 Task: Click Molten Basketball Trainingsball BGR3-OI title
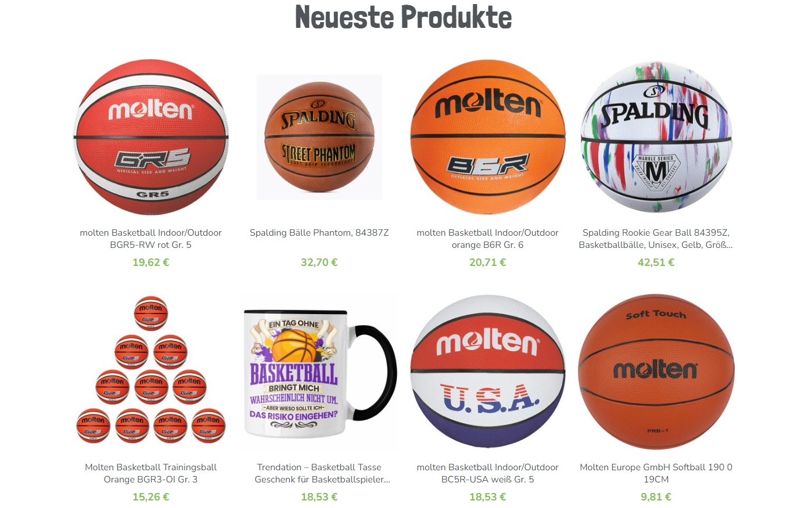click(151, 473)
